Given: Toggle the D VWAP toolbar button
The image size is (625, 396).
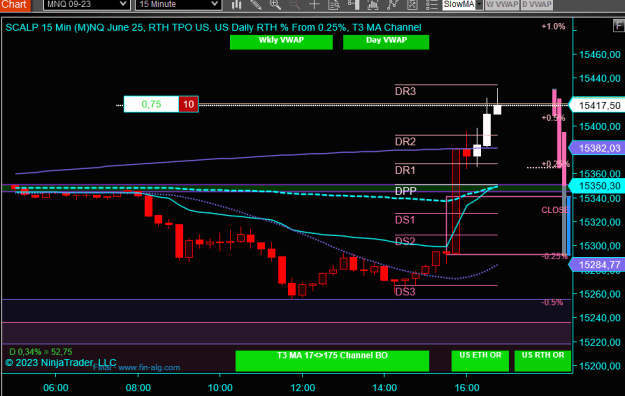Looking at the screenshot, I should [x=537, y=4].
